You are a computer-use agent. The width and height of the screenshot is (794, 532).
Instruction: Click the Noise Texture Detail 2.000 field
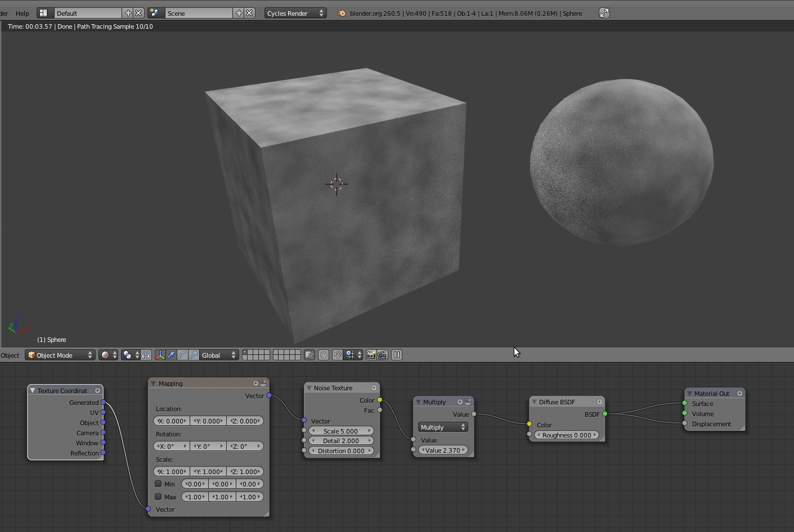[x=341, y=441]
